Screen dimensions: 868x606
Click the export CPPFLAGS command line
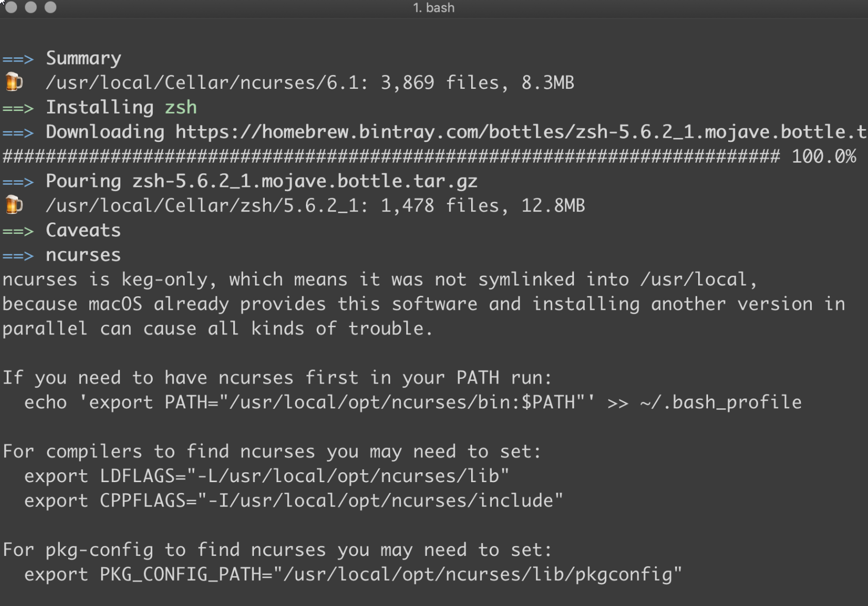(x=294, y=501)
